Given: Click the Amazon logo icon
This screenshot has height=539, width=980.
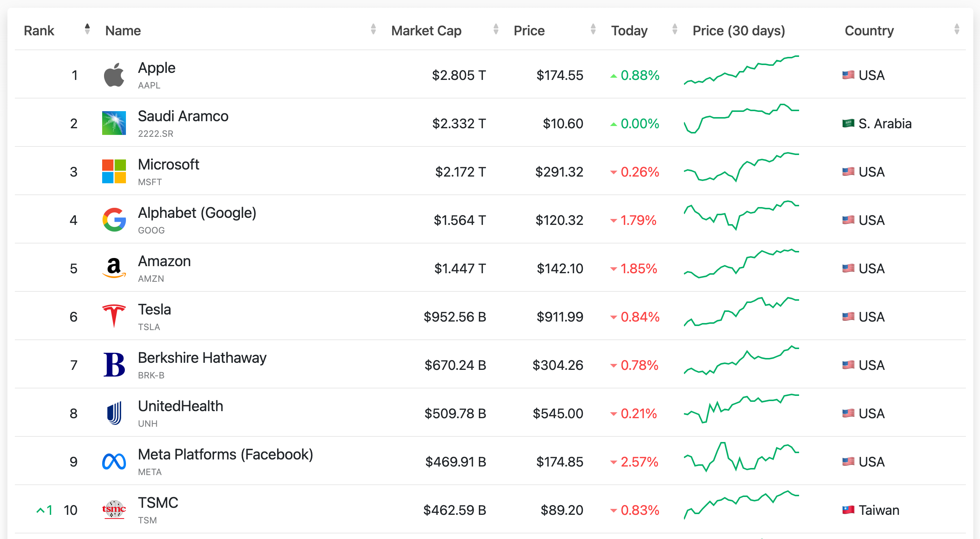Looking at the screenshot, I should [x=114, y=268].
